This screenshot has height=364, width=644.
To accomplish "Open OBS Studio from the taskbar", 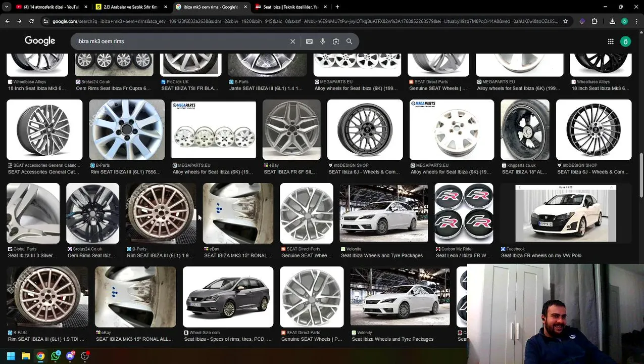I will pyautogui.click(x=85, y=356).
